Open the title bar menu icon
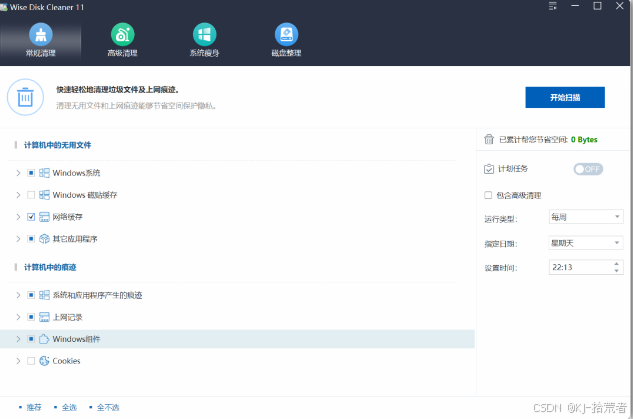 tap(553, 6)
